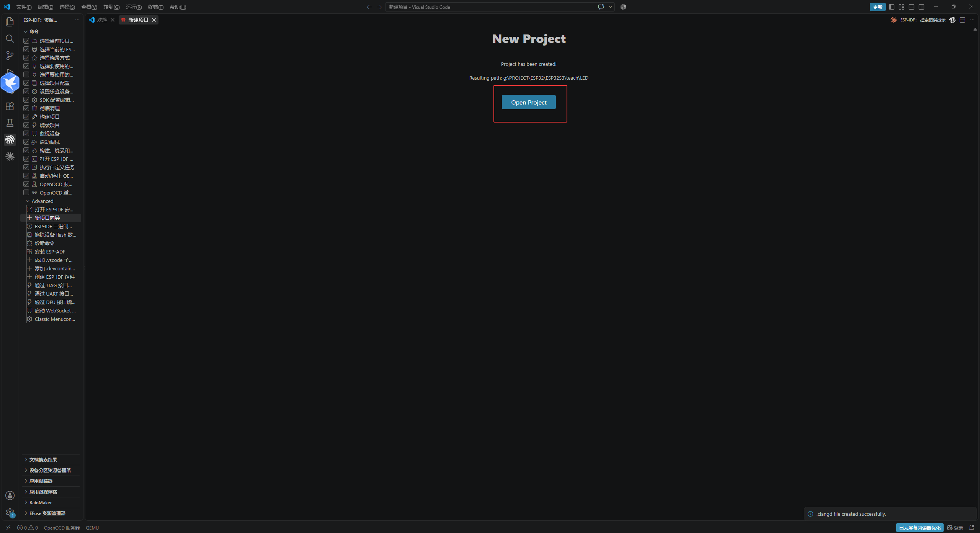Toggle checkbox for 构建项目
This screenshot has height=533, width=980.
coord(26,117)
